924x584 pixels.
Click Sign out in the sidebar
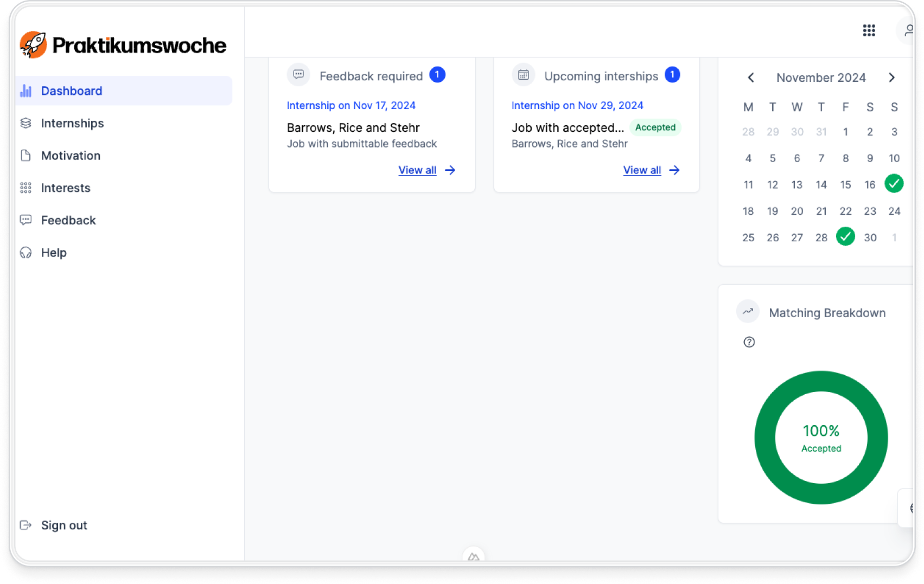(63, 525)
